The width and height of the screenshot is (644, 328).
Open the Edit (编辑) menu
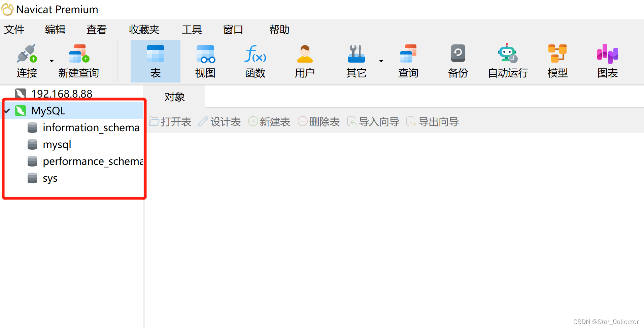(x=55, y=30)
